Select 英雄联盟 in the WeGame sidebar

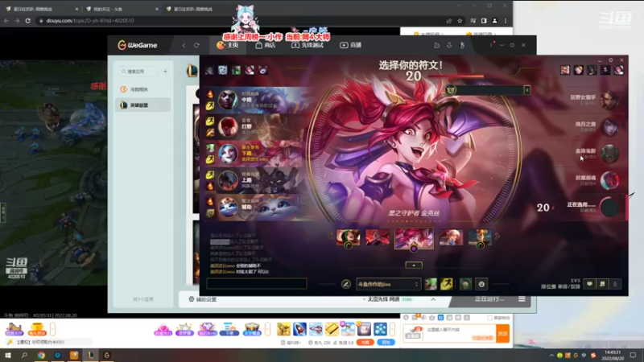[x=143, y=105]
